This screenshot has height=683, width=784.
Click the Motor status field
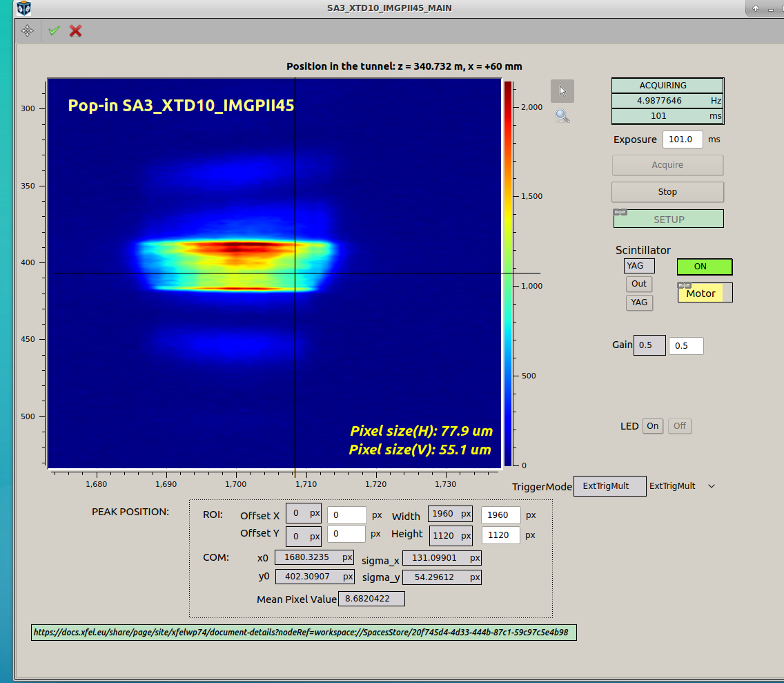(705, 294)
